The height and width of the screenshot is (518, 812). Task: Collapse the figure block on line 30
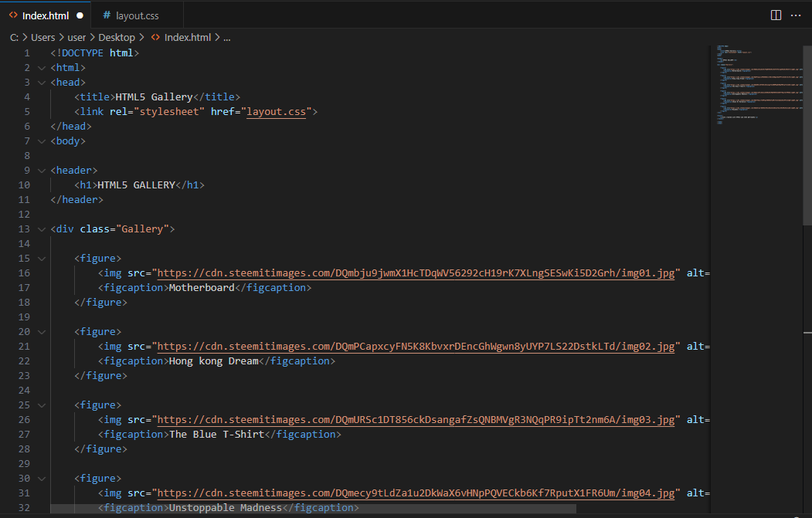tap(42, 479)
